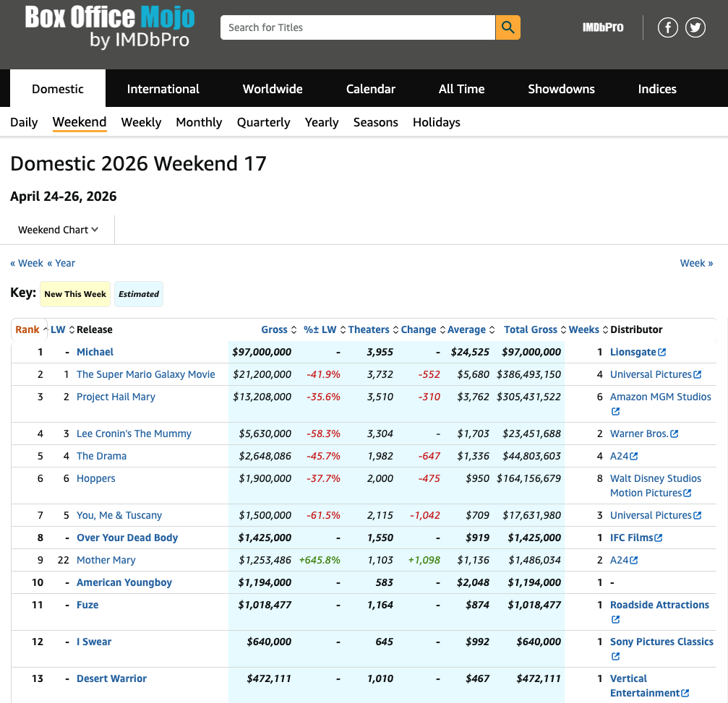This screenshot has width=728, height=703.
Task: Open the Calendar tab
Action: click(370, 89)
